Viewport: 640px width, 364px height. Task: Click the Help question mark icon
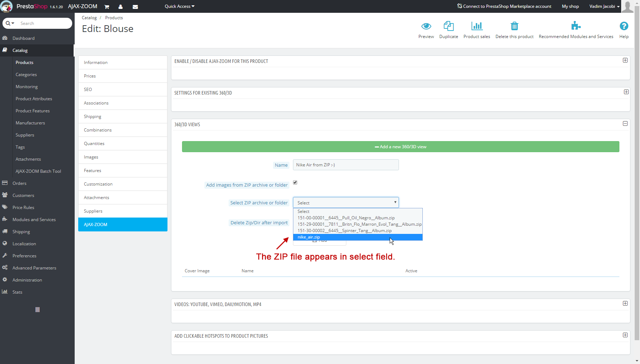tap(624, 26)
